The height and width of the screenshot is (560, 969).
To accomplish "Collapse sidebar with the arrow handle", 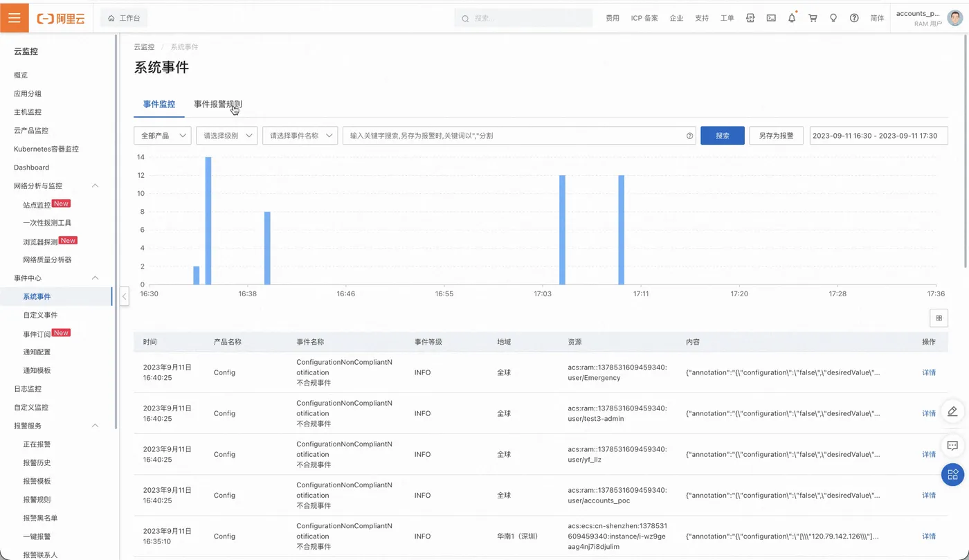I will click(125, 296).
